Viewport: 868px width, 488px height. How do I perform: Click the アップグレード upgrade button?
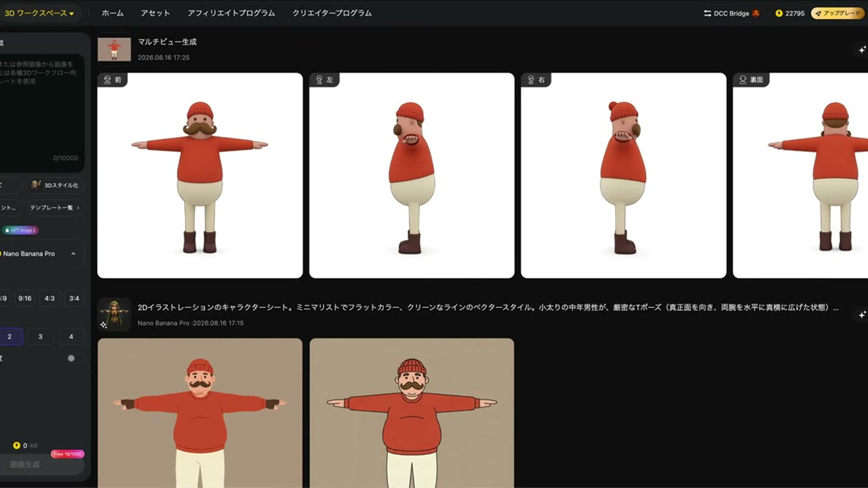[x=837, y=14]
